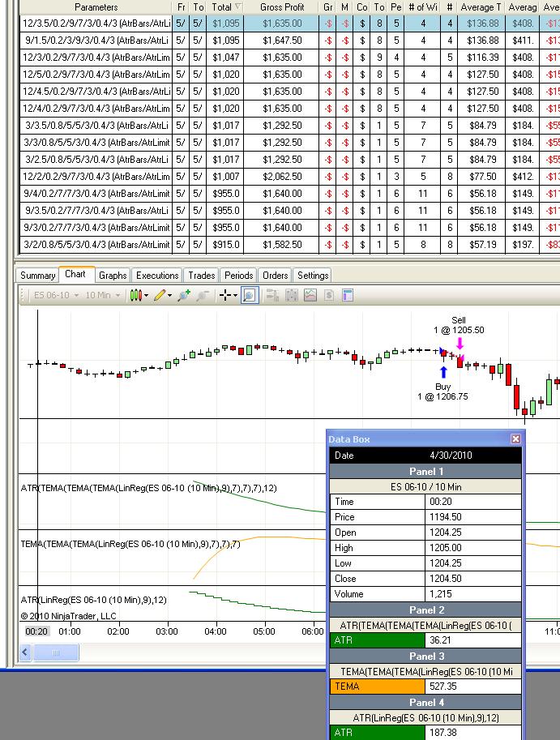Click the 'Sell 1 @ 1205.50' label

click(x=459, y=325)
